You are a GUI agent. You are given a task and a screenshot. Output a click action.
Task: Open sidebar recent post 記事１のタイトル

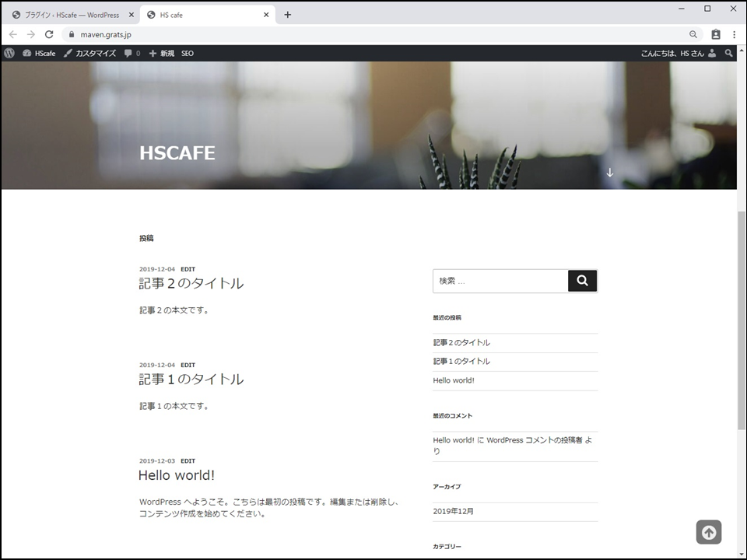461,361
